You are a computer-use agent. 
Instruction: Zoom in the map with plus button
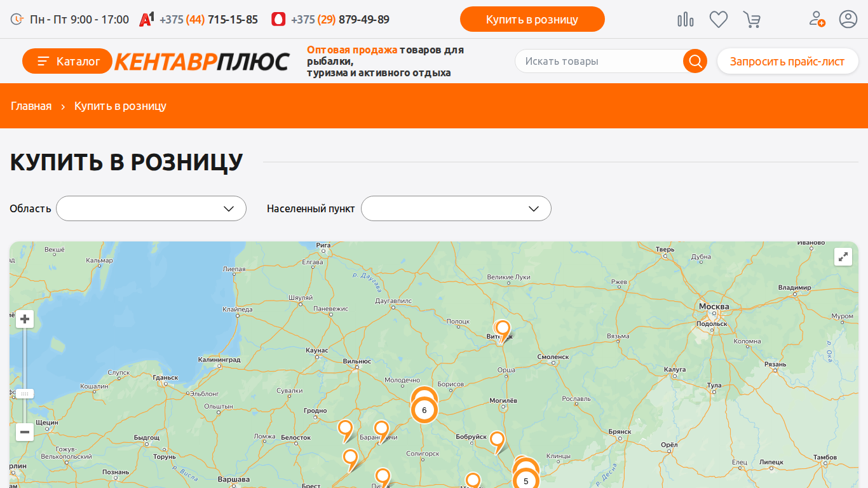point(25,319)
